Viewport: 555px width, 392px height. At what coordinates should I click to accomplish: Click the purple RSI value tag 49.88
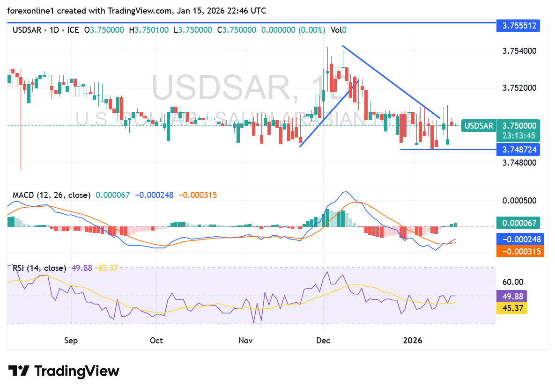[x=511, y=296]
